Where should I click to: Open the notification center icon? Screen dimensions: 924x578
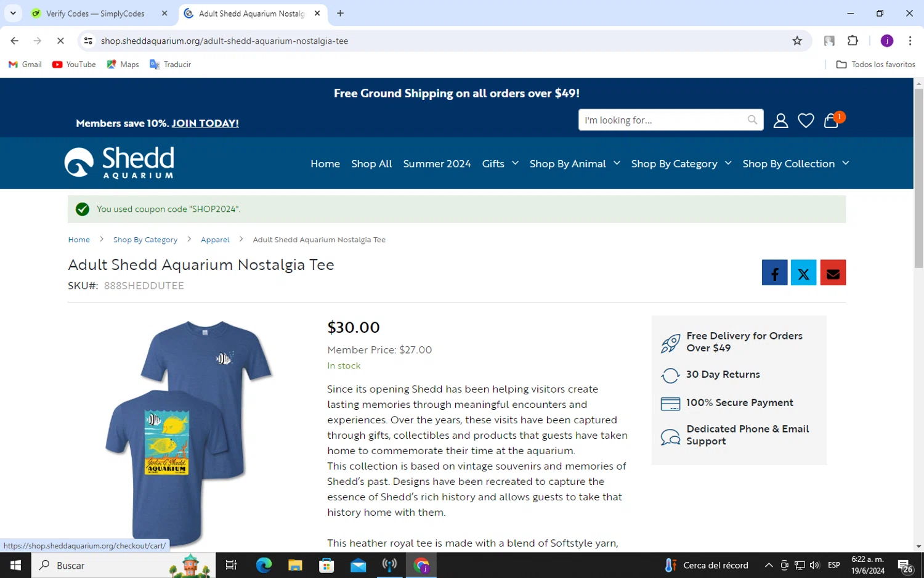pyautogui.click(x=905, y=565)
